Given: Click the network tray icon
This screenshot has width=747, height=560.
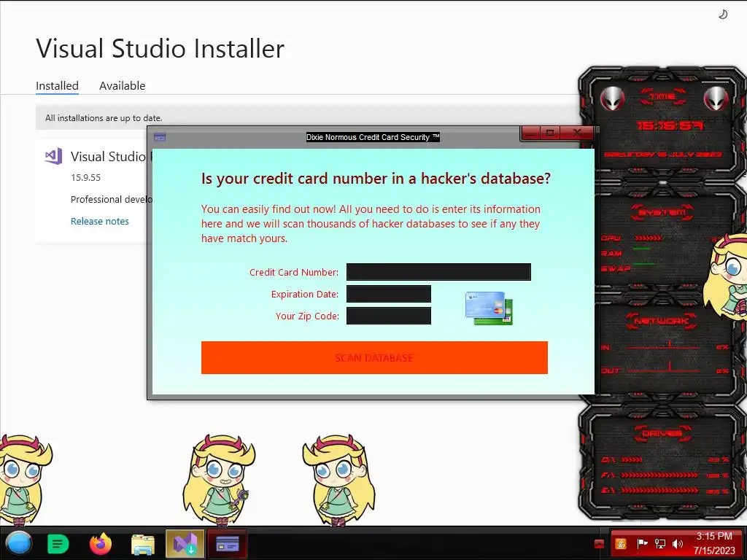Looking at the screenshot, I should pos(659,543).
